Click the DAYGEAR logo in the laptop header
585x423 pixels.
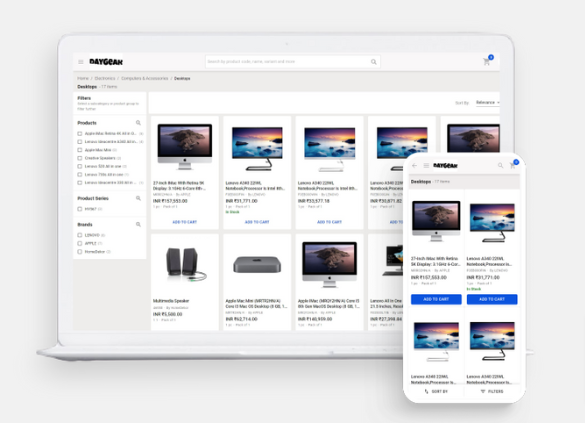pyautogui.click(x=106, y=62)
